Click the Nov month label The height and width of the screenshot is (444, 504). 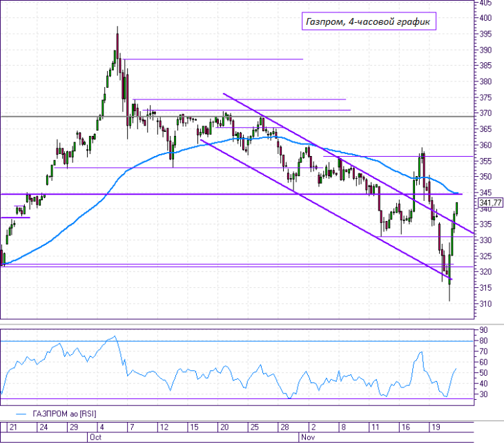coord(308,437)
